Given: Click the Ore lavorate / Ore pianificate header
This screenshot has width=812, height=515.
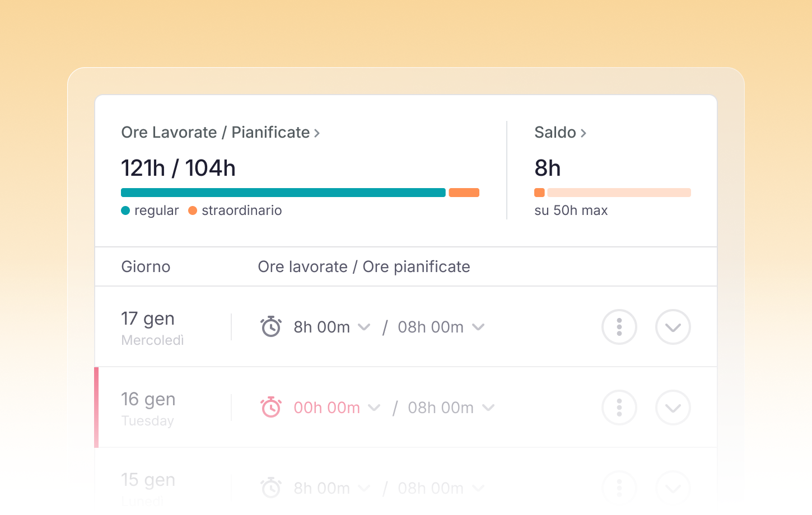Looking at the screenshot, I should 363,266.
